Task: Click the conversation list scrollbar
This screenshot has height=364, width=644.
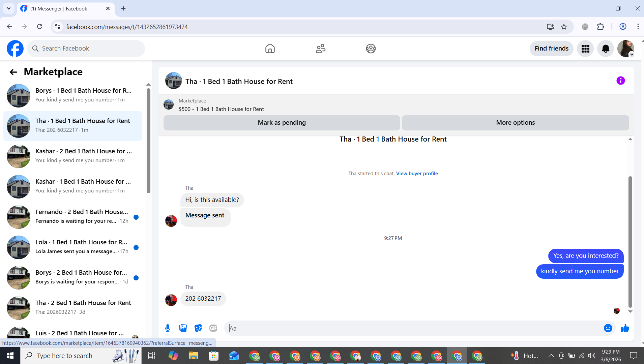Action: point(148,141)
